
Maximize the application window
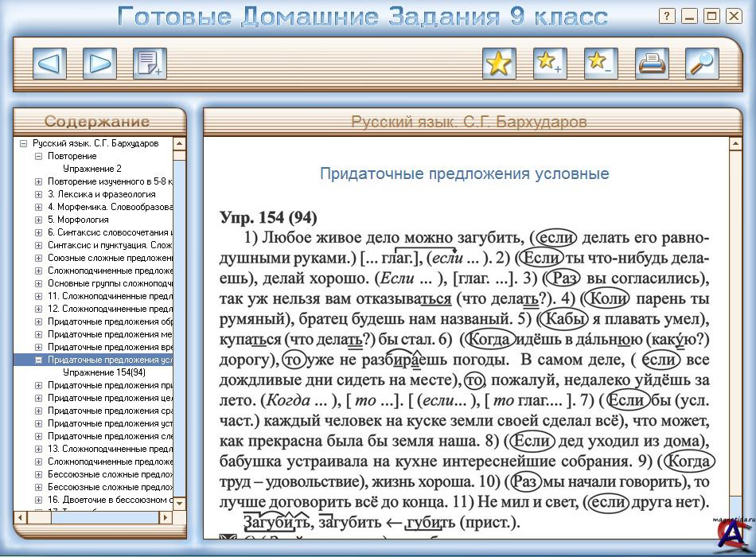coord(711,17)
